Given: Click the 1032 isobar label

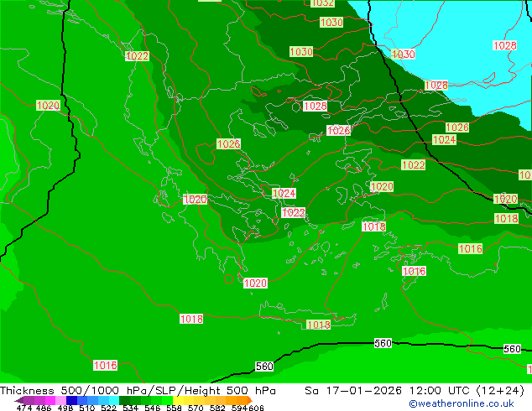Looking at the screenshot, I should [322, 3].
